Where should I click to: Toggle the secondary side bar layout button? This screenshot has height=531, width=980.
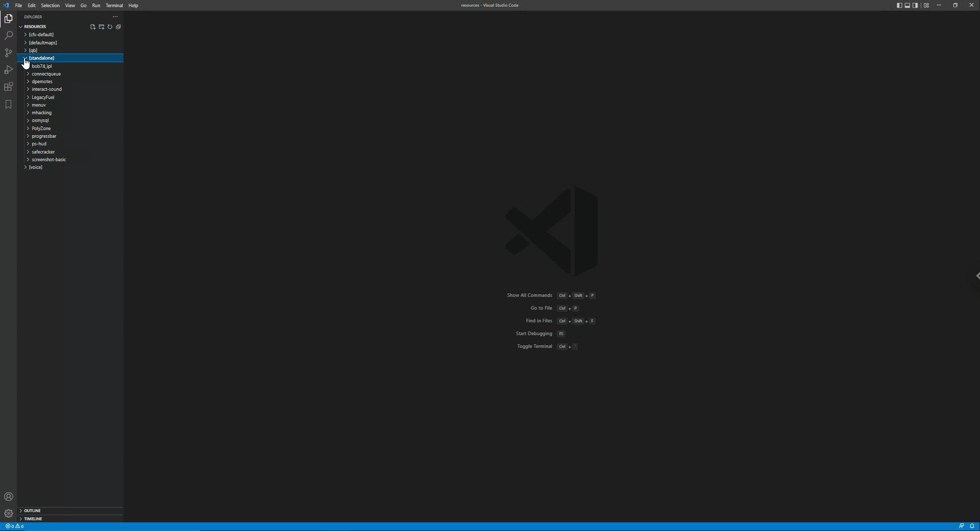point(916,6)
